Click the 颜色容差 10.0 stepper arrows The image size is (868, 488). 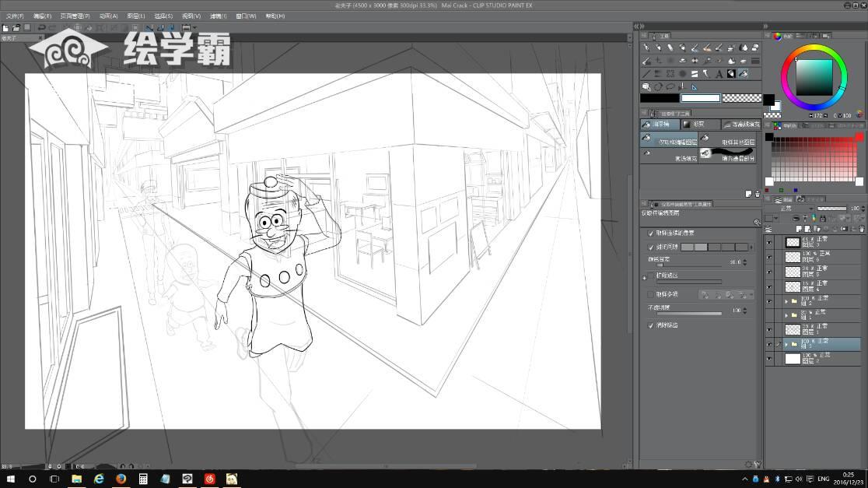click(x=744, y=262)
